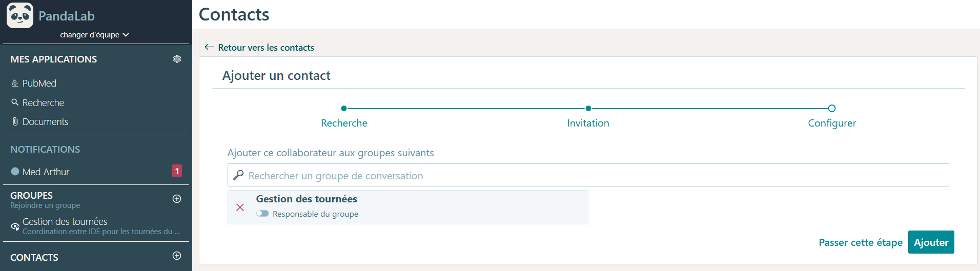
Task: Open Recherche in the sidebar
Action: click(43, 102)
